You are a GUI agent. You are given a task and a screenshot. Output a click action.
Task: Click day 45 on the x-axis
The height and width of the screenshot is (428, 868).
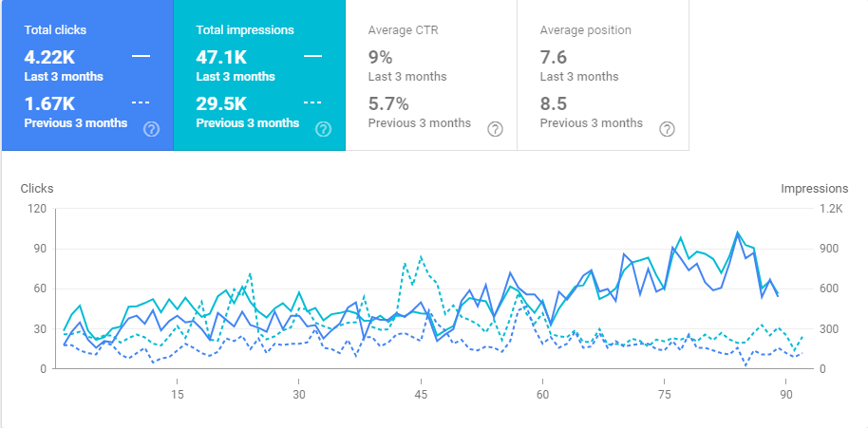421,394
